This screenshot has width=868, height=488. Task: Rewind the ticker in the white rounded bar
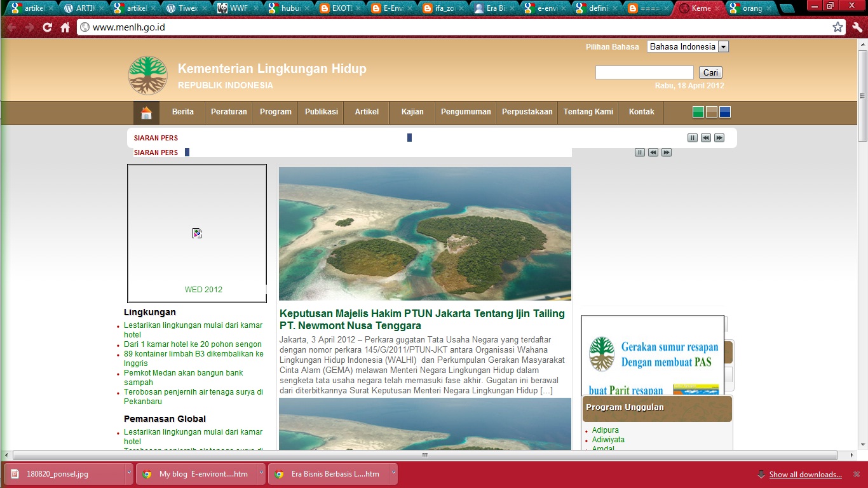pos(706,138)
